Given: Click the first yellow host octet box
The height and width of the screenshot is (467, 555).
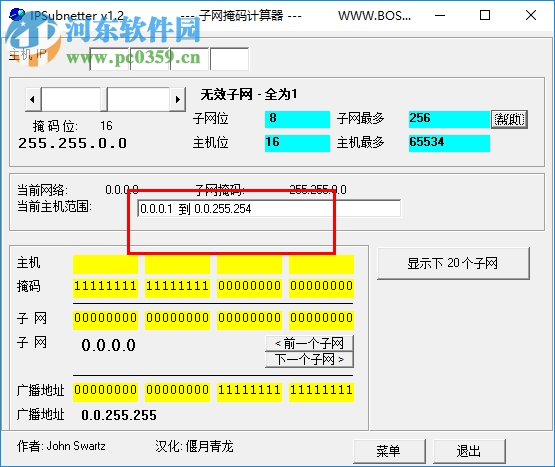Looking at the screenshot, I should (105, 264).
